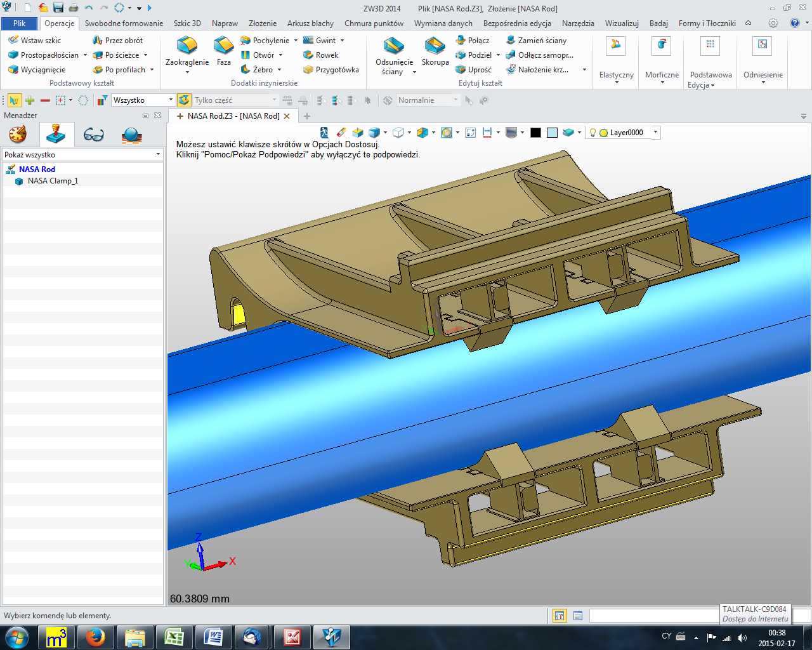Click the Połącz combine tool
This screenshot has height=650, width=812.
[x=472, y=40]
